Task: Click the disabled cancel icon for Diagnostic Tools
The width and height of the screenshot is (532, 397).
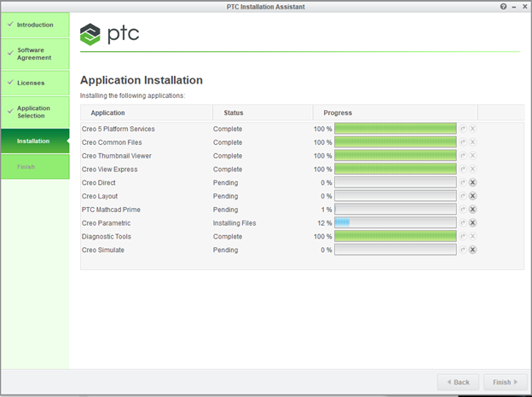Action: point(472,236)
